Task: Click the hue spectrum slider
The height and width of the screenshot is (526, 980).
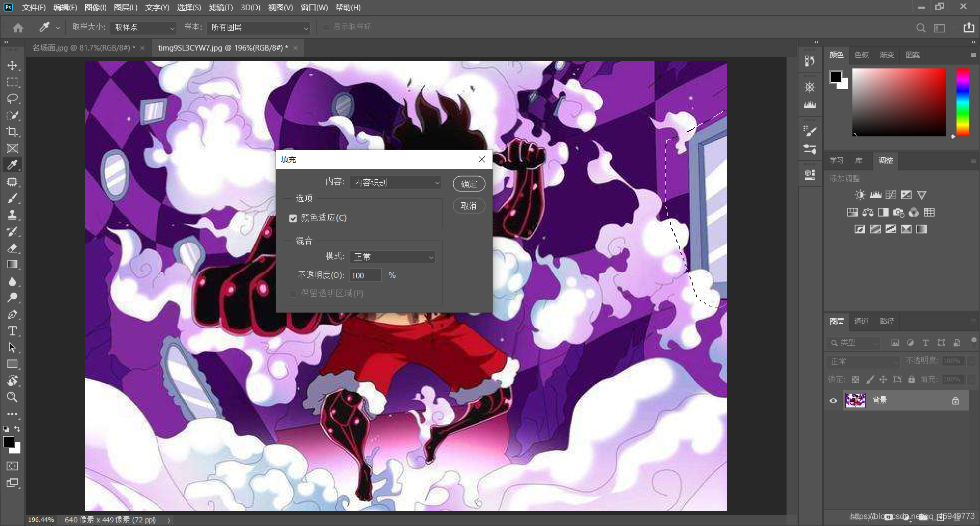Action: [x=962, y=102]
